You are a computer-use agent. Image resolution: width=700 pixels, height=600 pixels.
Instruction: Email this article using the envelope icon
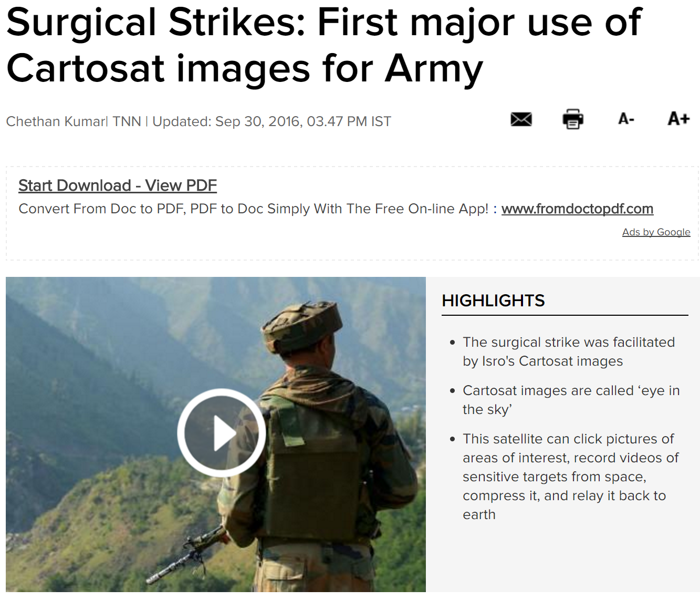coord(521,119)
